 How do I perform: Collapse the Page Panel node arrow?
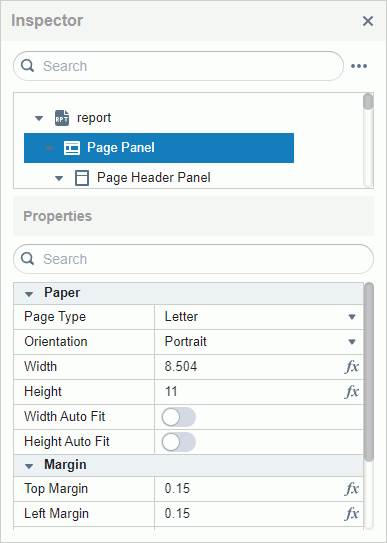pos(49,148)
